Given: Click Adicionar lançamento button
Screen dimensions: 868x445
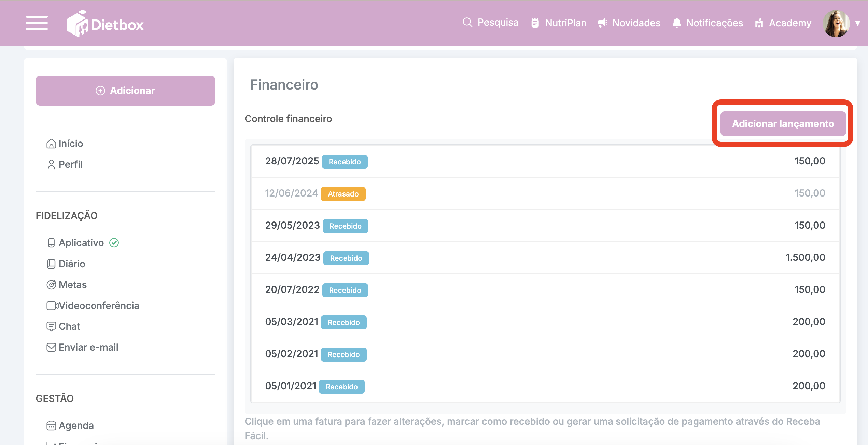Looking at the screenshot, I should (x=783, y=124).
